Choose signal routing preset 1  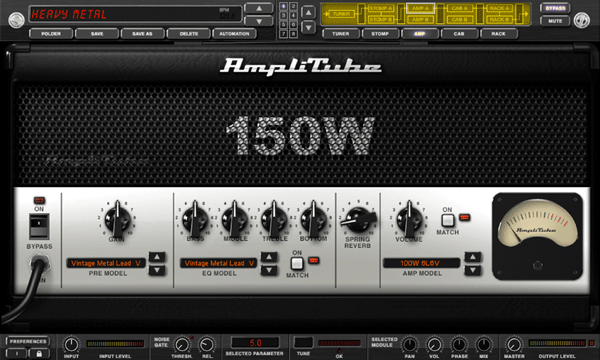point(283,6)
